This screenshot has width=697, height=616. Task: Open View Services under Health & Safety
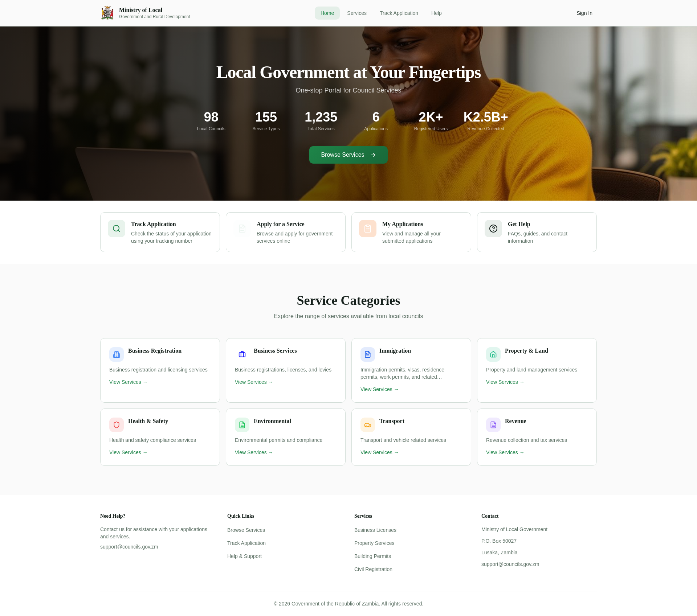(x=128, y=452)
